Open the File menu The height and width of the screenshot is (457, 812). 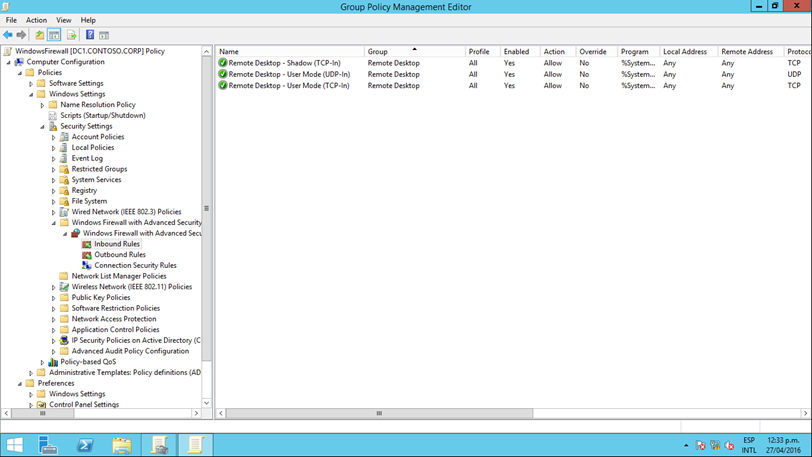pos(11,20)
